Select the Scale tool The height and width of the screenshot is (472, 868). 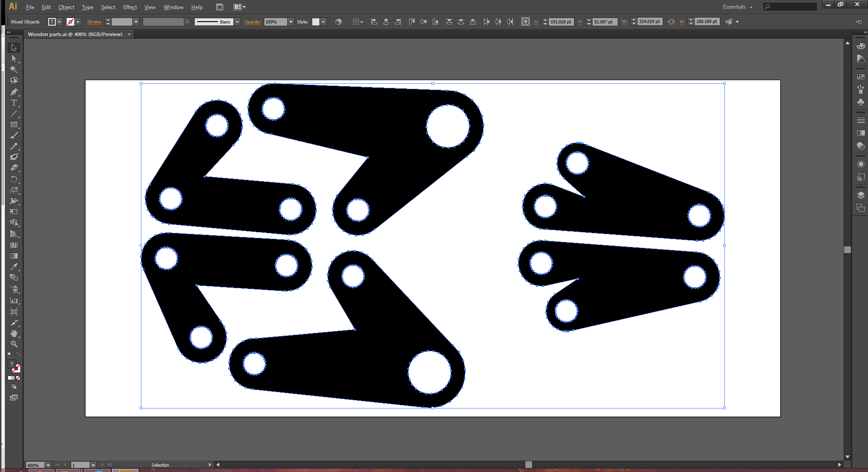click(x=14, y=190)
